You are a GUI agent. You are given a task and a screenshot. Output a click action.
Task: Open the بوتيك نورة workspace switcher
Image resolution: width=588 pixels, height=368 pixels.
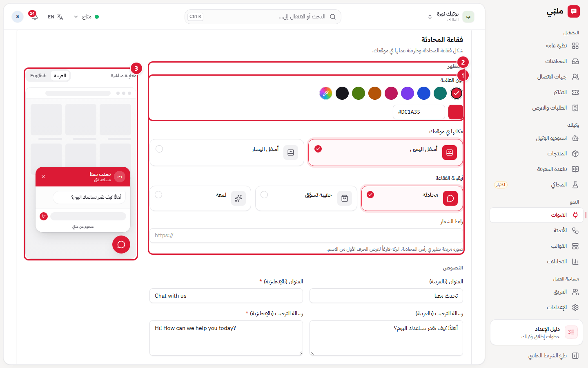pos(450,17)
